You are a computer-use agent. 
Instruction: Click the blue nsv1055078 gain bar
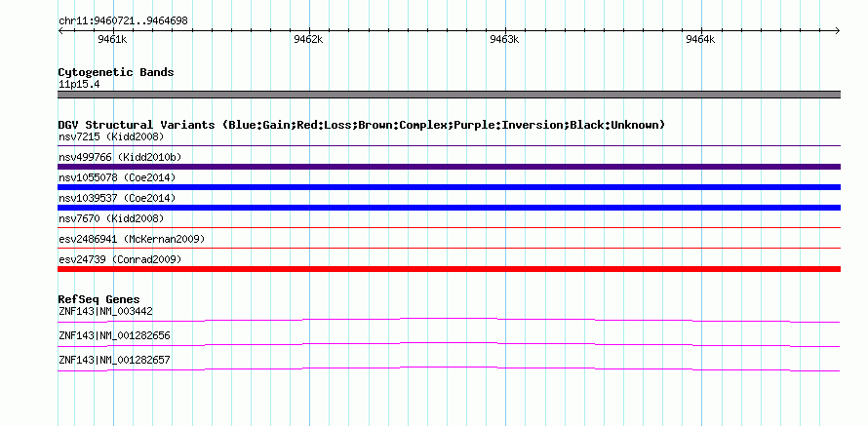click(x=449, y=187)
